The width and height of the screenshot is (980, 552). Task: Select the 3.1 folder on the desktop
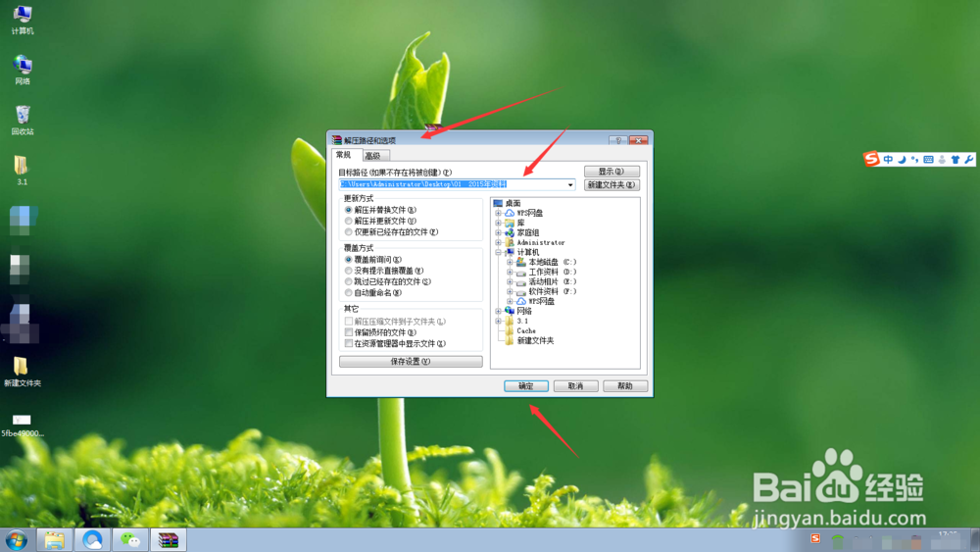pos(22,171)
